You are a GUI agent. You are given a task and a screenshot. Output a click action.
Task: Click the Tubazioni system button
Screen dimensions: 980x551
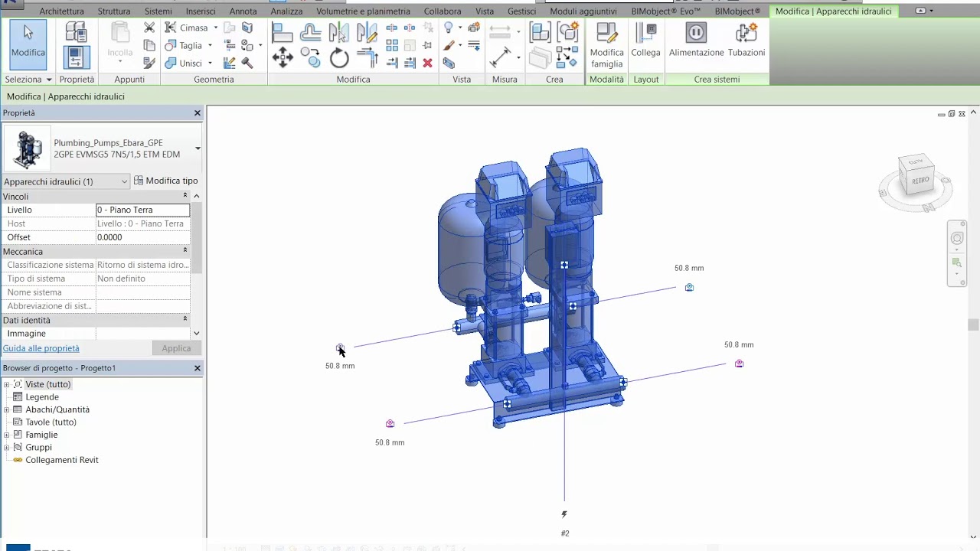(746, 41)
